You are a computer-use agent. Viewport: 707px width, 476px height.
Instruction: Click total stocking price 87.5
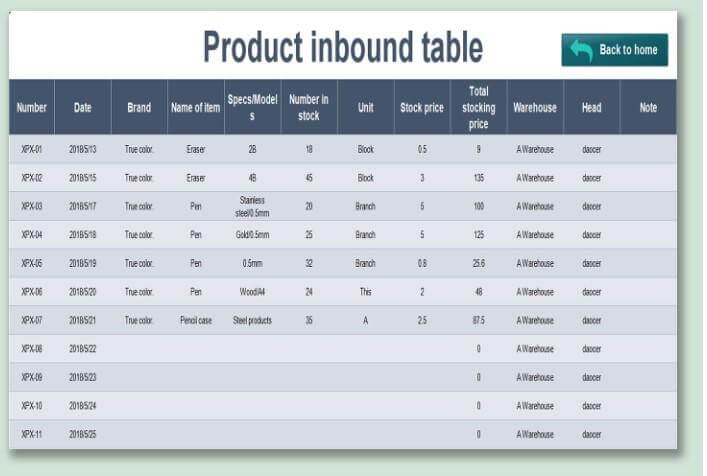tap(479, 320)
